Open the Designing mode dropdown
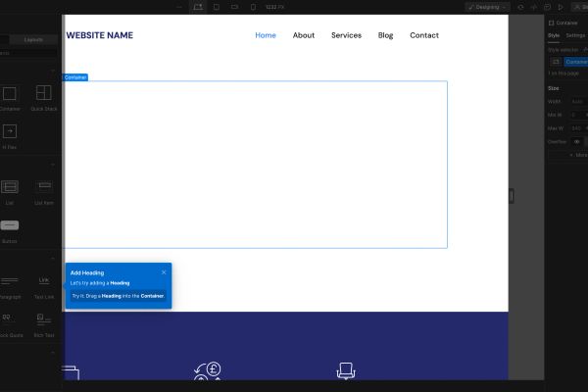The image size is (588, 392). pos(487,7)
